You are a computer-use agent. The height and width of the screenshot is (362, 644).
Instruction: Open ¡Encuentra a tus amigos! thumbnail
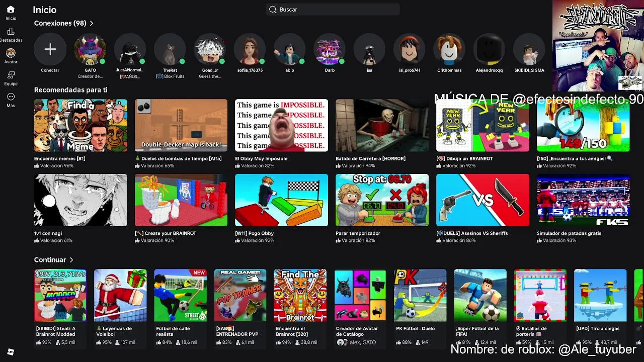(583, 125)
